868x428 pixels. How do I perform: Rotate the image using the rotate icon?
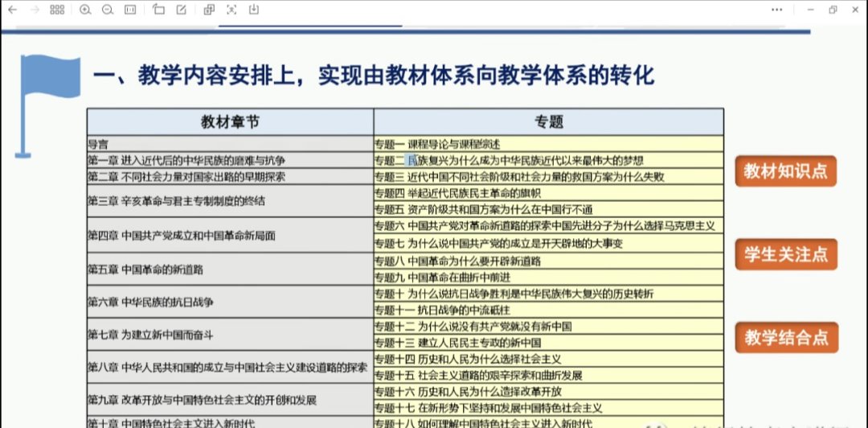click(158, 10)
